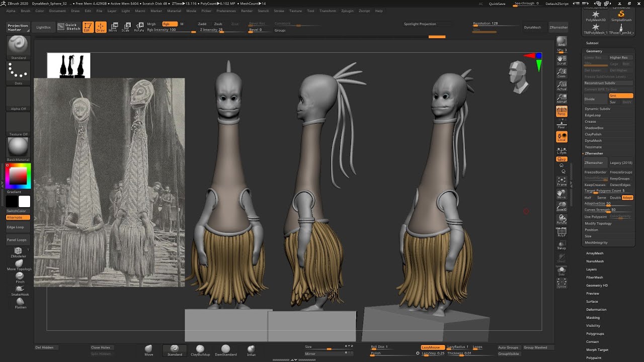Viewport: 644px width, 362px height.
Task: Toggle Transp transparency mode
Action: point(561,245)
